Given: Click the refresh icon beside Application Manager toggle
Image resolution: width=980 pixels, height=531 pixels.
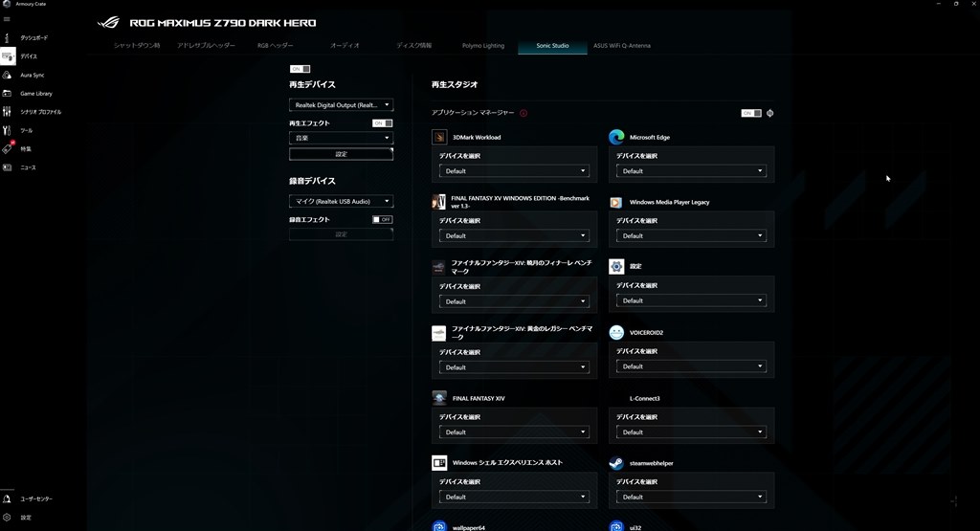Looking at the screenshot, I should click(770, 113).
